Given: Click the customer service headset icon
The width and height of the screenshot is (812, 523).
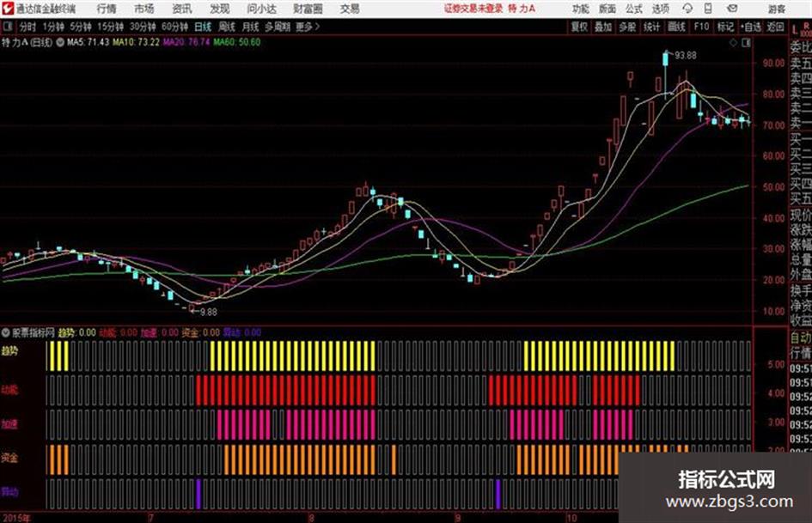Looking at the screenshot, I should (x=687, y=9).
